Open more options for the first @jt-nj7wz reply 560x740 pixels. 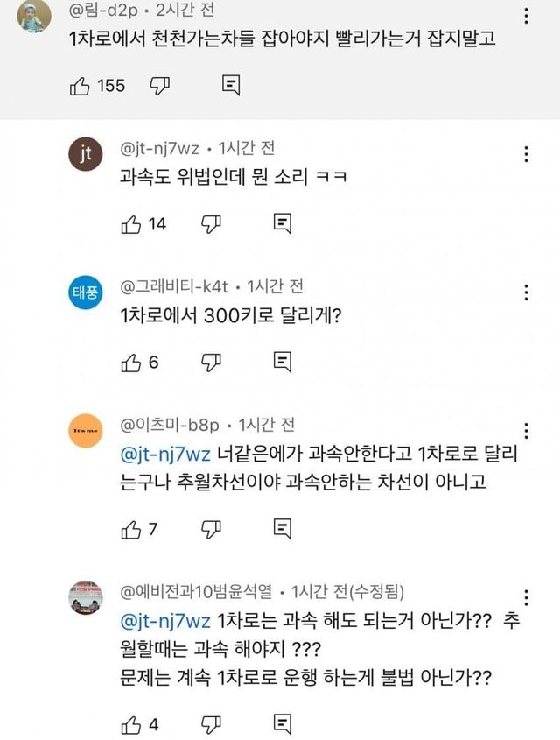point(525,155)
